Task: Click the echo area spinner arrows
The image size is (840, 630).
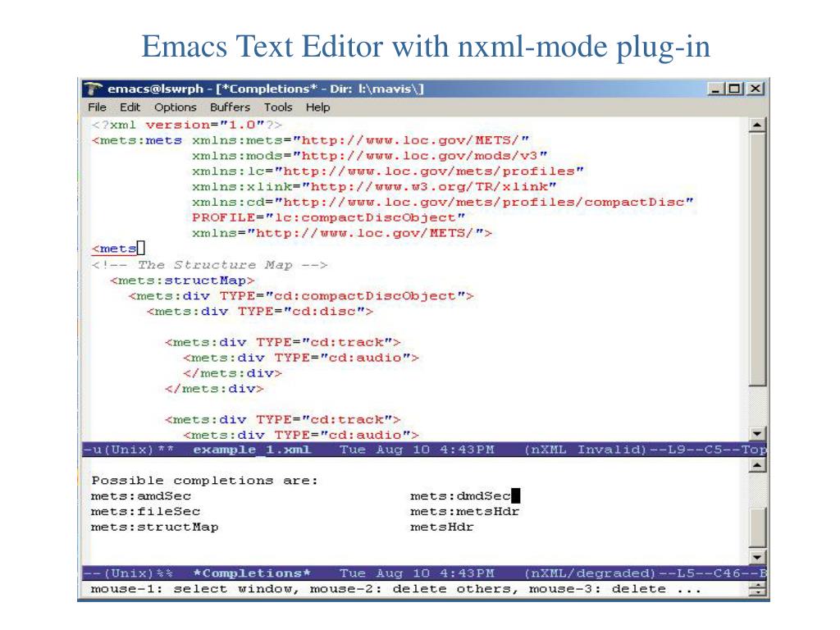Action: (757, 589)
